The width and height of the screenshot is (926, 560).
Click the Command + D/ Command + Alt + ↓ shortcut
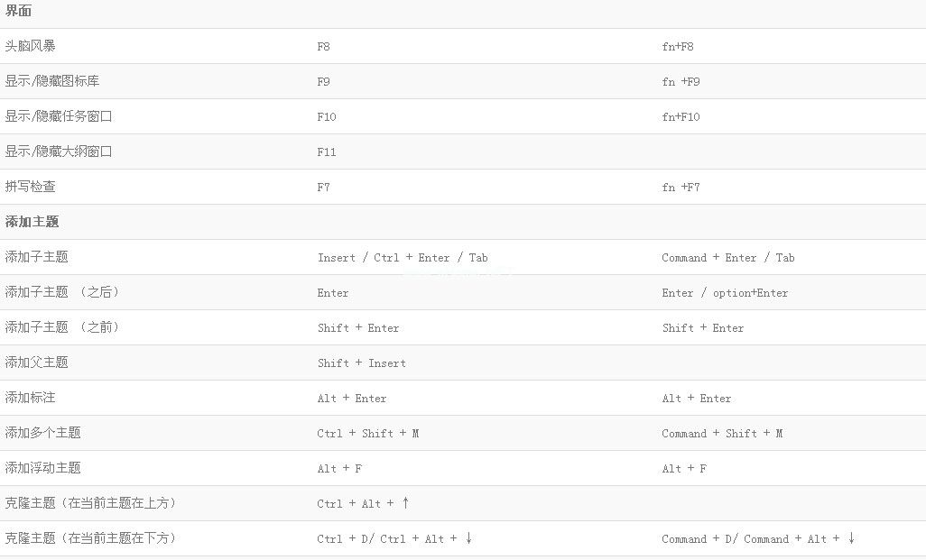[x=758, y=538]
